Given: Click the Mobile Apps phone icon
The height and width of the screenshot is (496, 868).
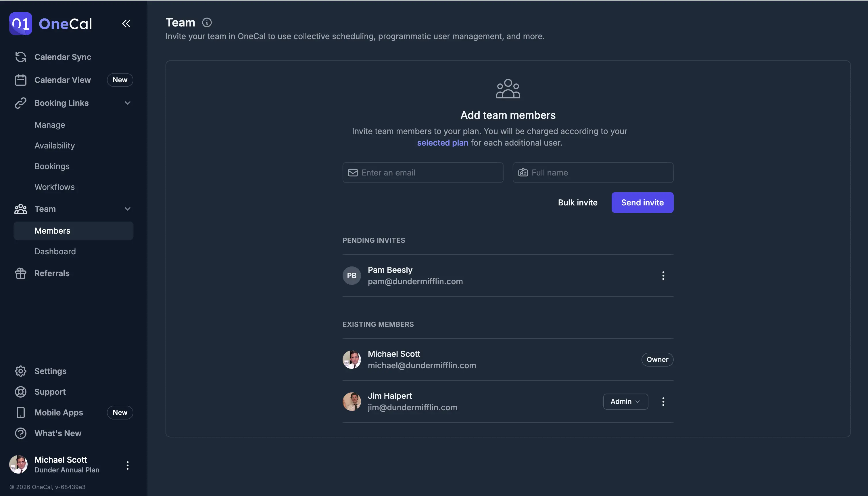Looking at the screenshot, I should (x=20, y=413).
